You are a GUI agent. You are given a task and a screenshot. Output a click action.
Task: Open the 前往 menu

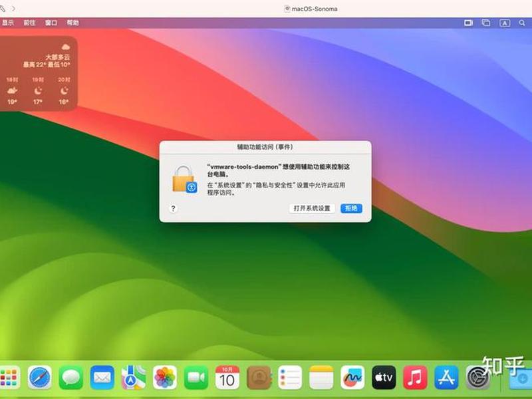pyautogui.click(x=29, y=23)
